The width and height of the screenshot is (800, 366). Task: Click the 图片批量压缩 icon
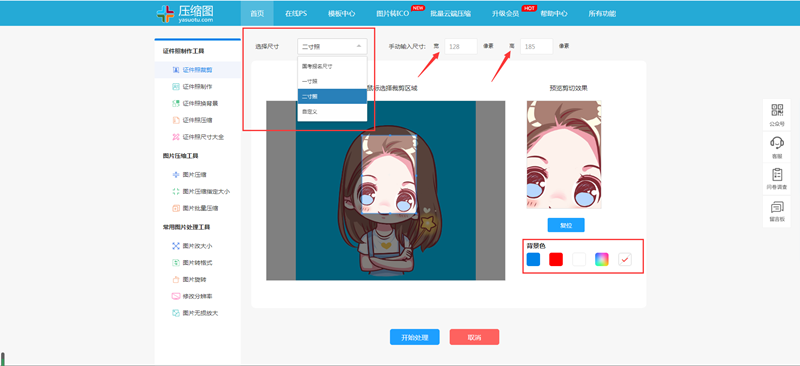click(x=176, y=208)
